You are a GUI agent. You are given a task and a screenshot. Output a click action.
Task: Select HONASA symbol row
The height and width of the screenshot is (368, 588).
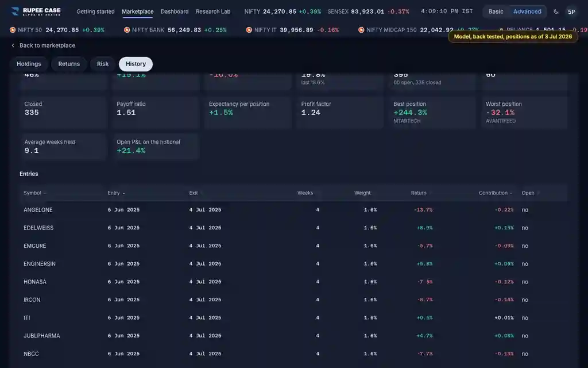[x=293, y=282]
